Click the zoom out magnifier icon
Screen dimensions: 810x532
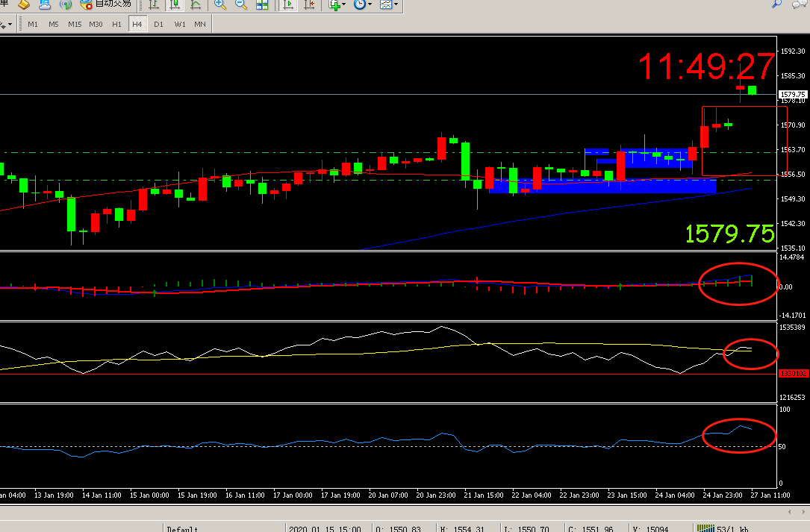241,4
